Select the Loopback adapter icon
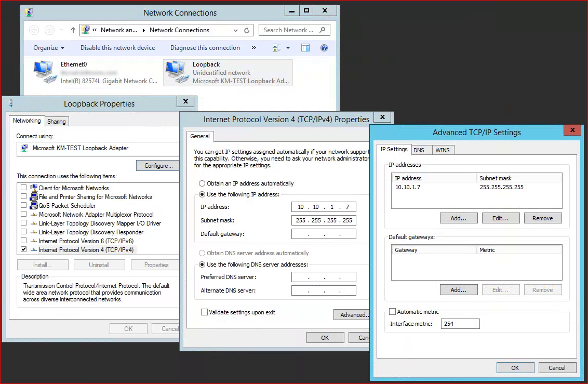The height and width of the screenshot is (384, 588). (x=176, y=70)
